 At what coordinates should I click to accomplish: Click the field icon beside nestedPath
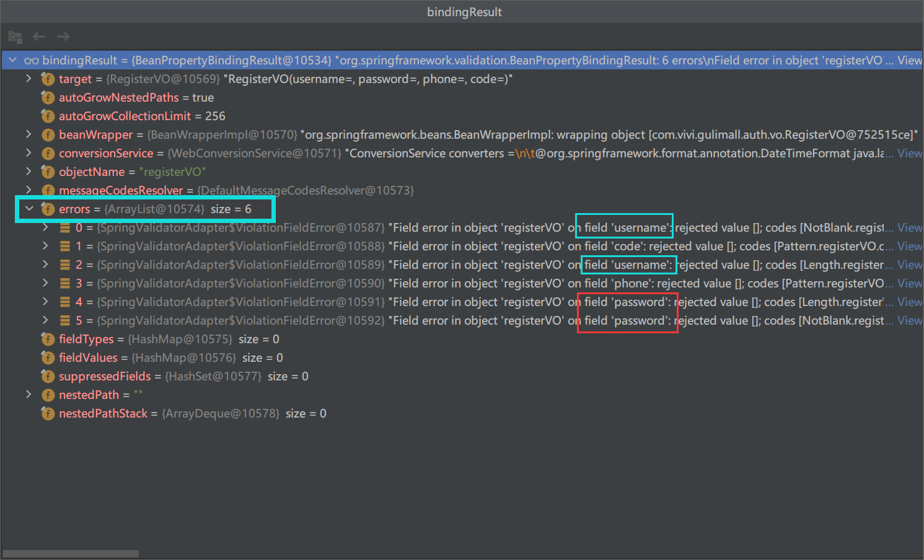coord(48,395)
